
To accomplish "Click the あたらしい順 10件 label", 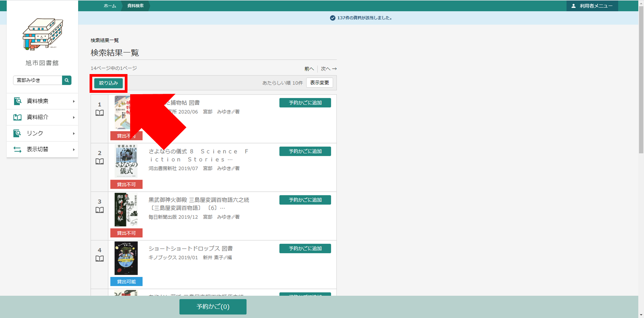I will click(282, 83).
